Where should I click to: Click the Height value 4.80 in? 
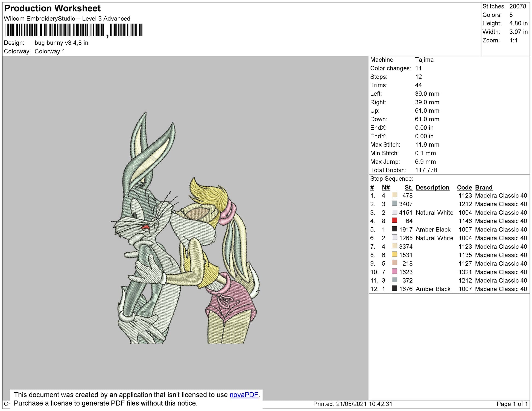click(x=518, y=23)
